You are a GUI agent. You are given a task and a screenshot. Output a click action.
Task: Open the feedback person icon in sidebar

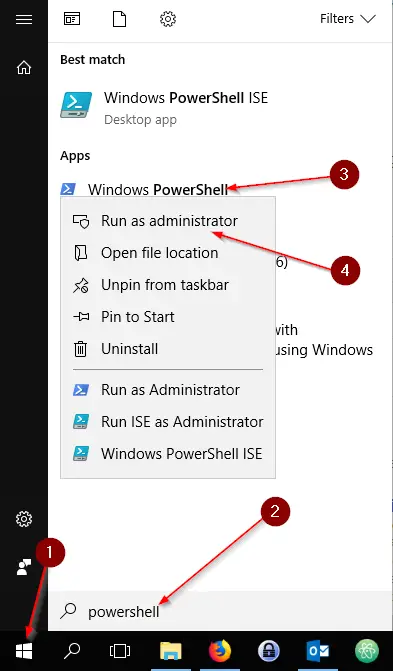24,567
